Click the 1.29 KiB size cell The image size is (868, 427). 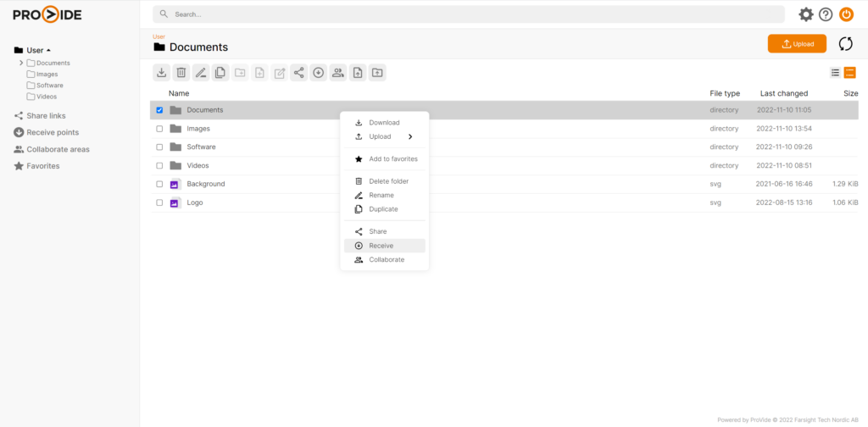(x=845, y=184)
